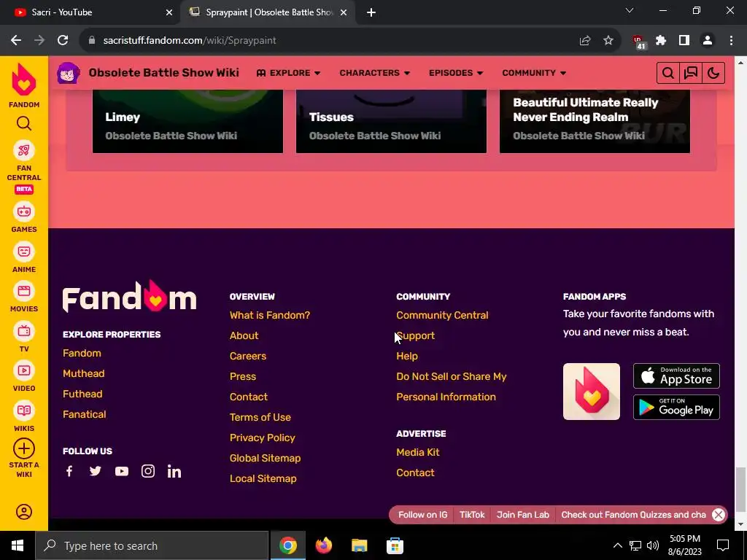
Task: Click the Community Central link
Action: point(442,315)
